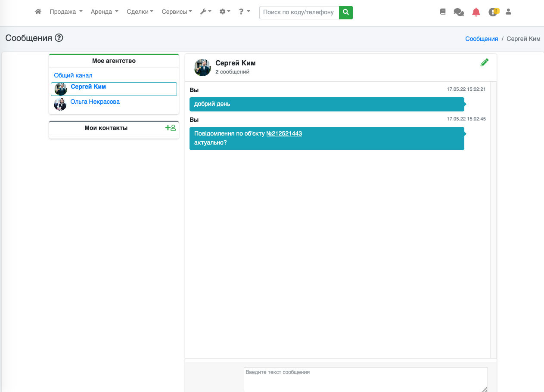
Task: Click the home icon in navbar
Action: pyautogui.click(x=38, y=12)
